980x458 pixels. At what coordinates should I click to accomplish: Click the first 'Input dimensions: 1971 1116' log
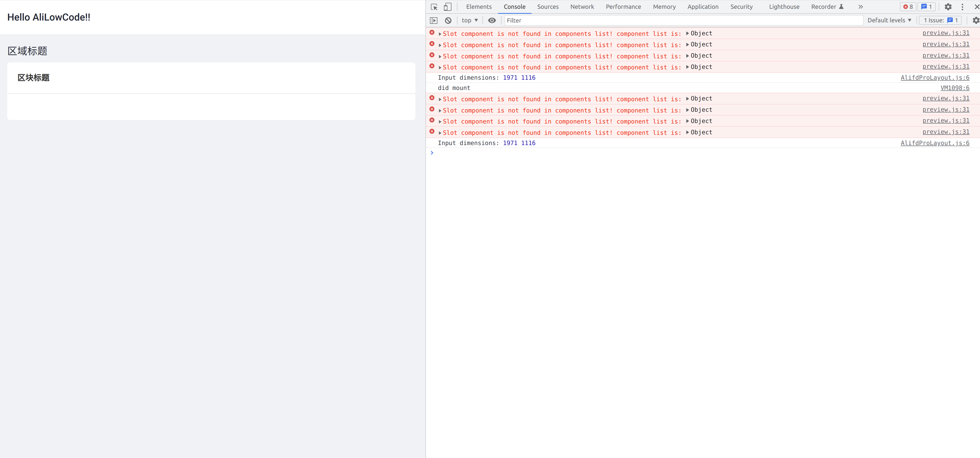486,78
